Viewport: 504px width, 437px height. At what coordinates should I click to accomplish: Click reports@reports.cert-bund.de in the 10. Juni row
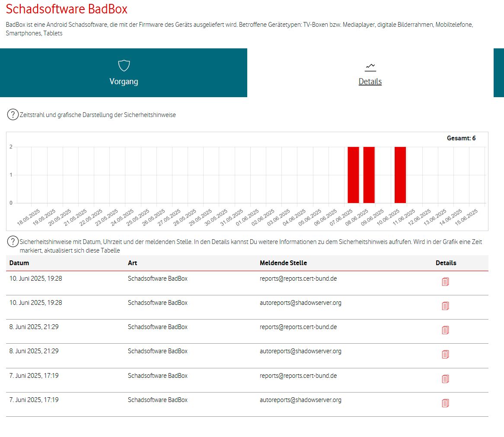298,279
